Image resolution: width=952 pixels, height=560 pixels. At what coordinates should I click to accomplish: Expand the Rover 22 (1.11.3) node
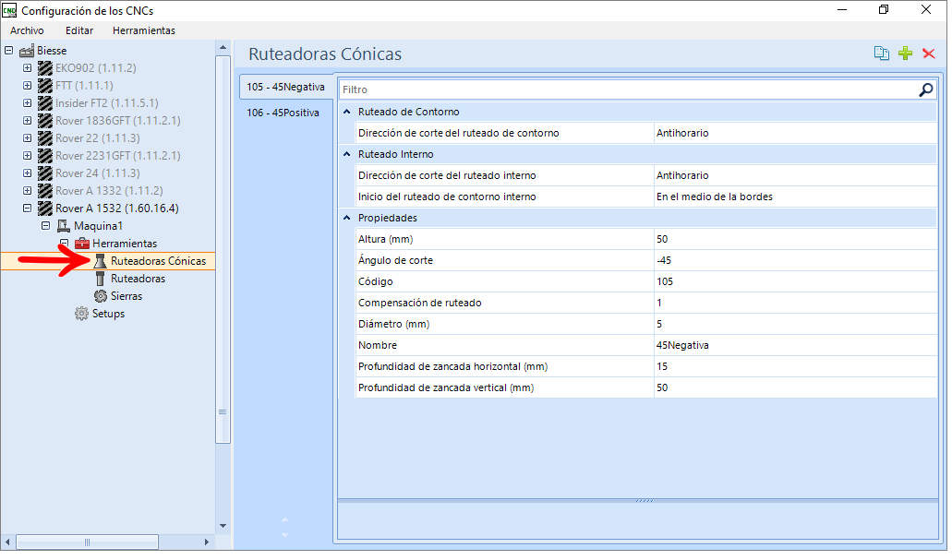[x=28, y=139]
